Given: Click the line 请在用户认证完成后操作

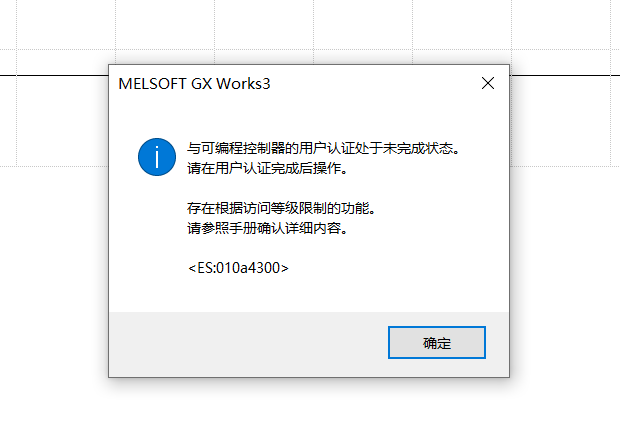Looking at the screenshot, I should (x=267, y=169).
